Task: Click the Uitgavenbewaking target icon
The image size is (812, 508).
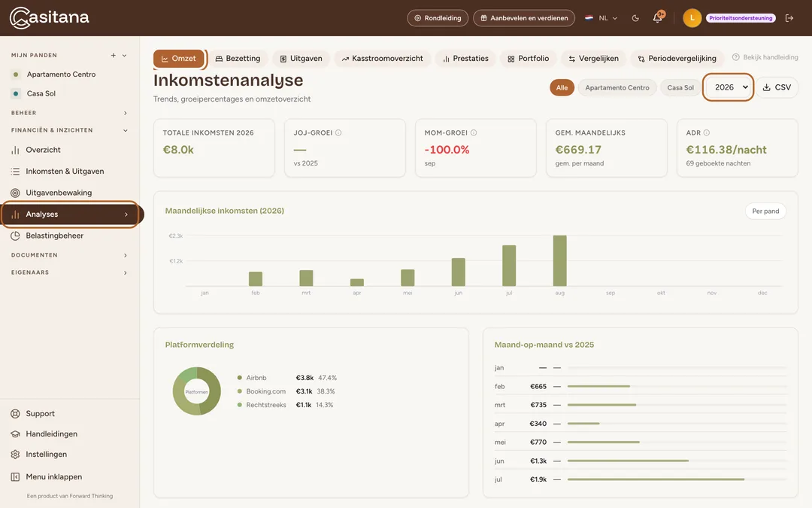Action: [x=15, y=193]
